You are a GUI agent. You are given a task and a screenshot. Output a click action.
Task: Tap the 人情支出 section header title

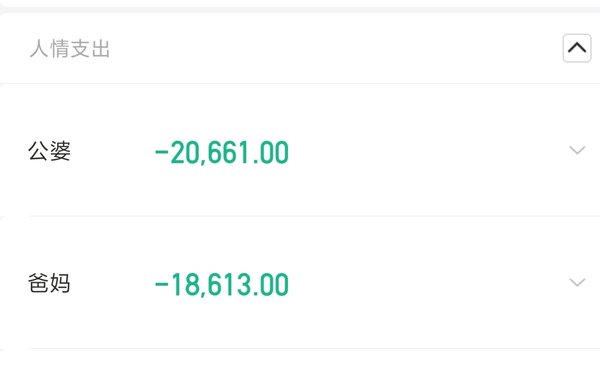[70, 49]
